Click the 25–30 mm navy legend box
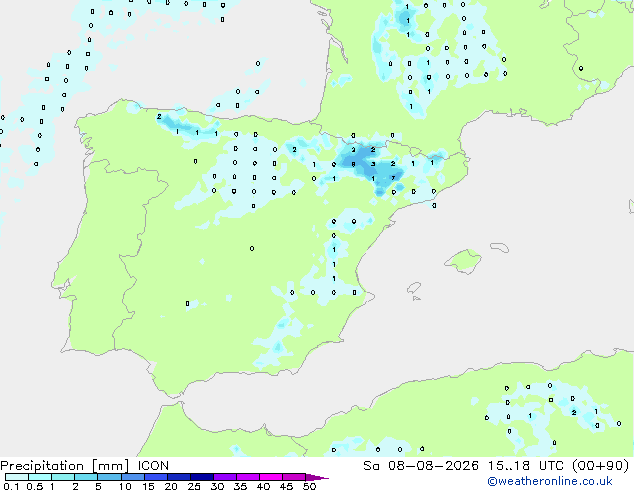Screen dimensions: 634x490 [202, 477]
